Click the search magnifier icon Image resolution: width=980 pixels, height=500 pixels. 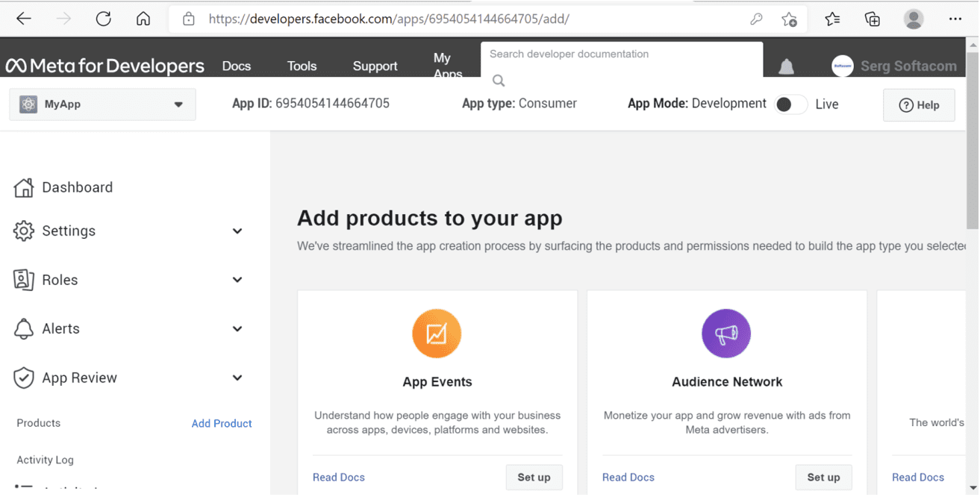point(499,81)
